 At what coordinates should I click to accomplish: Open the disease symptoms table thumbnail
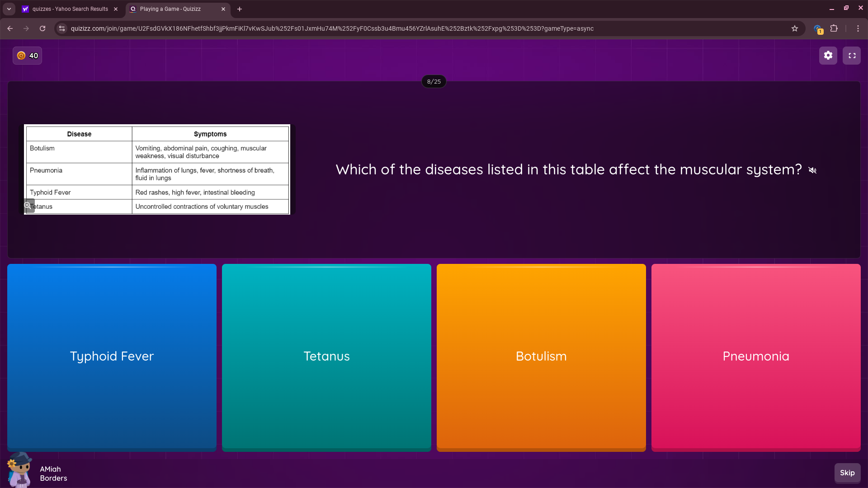[157, 169]
